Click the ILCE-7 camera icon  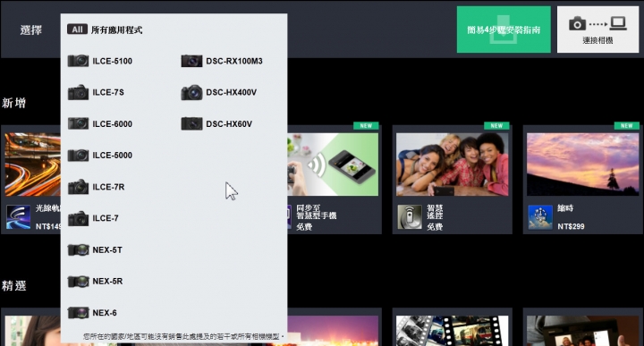tap(78, 218)
